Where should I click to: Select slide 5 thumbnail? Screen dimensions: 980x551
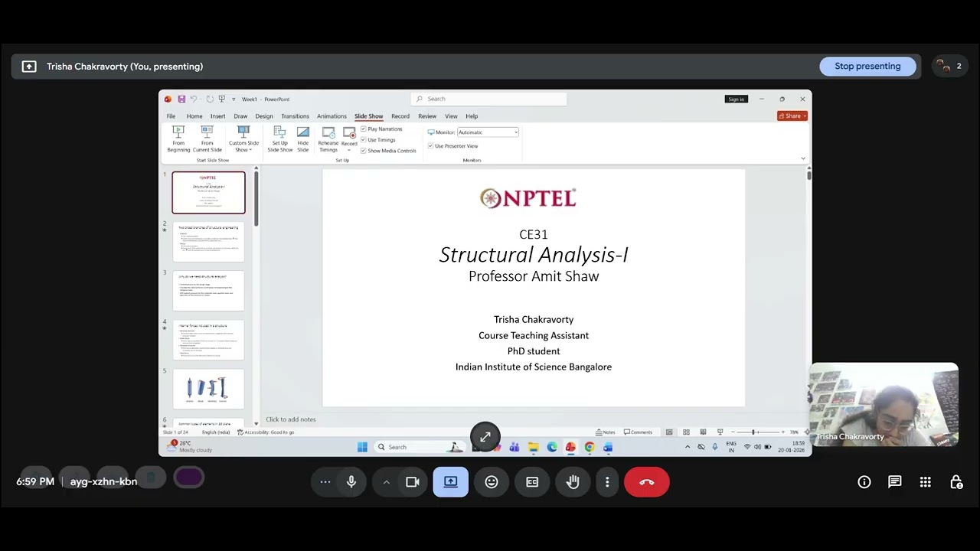pyautogui.click(x=208, y=389)
